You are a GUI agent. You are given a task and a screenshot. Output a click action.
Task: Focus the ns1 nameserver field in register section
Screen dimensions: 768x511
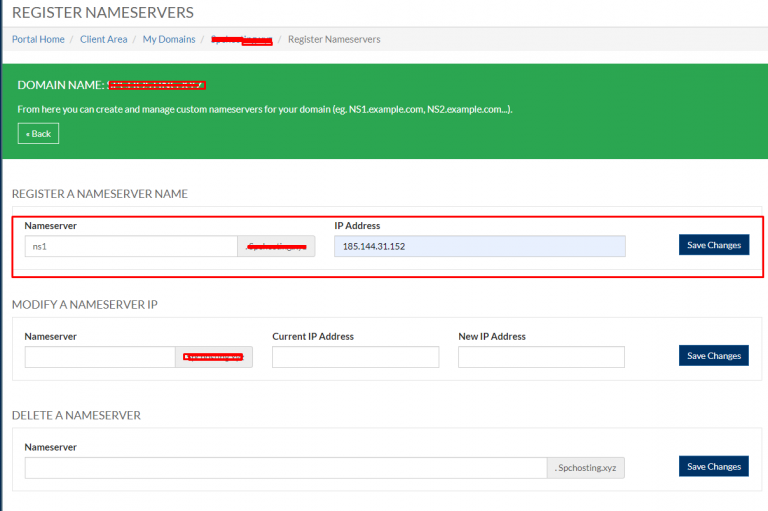tap(131, 246)
